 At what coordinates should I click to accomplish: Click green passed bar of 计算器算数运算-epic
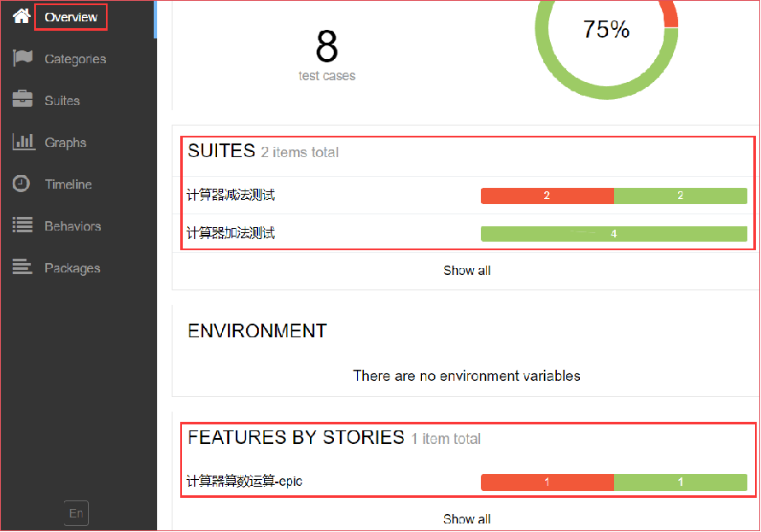[680, 482]
